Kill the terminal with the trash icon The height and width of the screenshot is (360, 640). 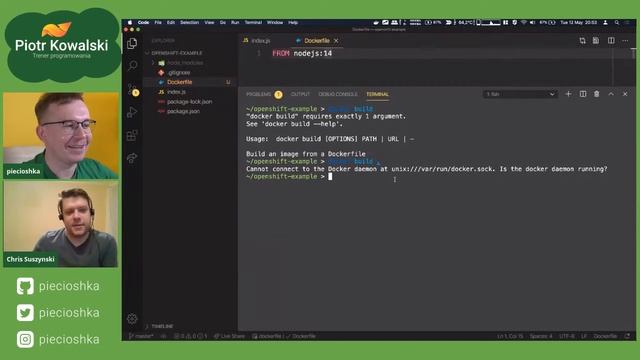click(x=597, y=94)
